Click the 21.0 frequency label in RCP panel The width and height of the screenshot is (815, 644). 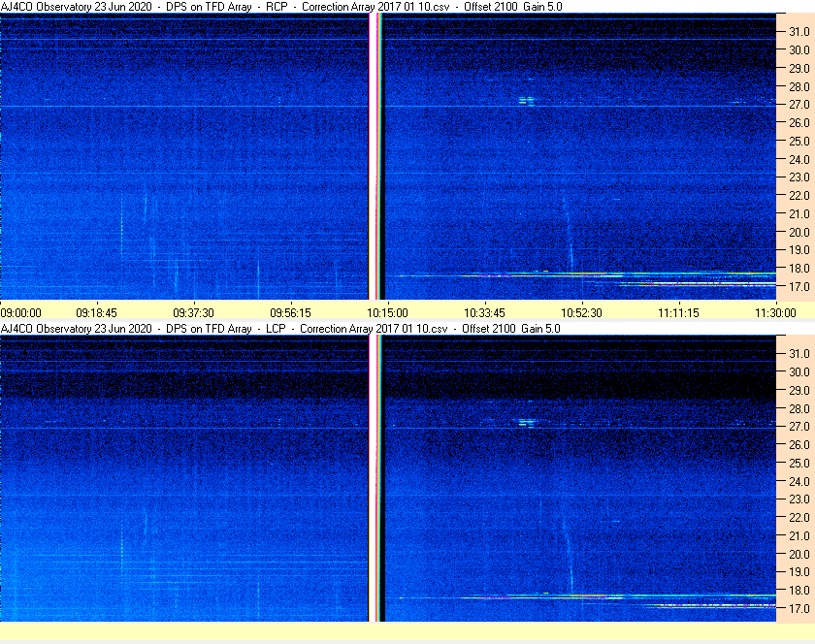coord(799,213)
